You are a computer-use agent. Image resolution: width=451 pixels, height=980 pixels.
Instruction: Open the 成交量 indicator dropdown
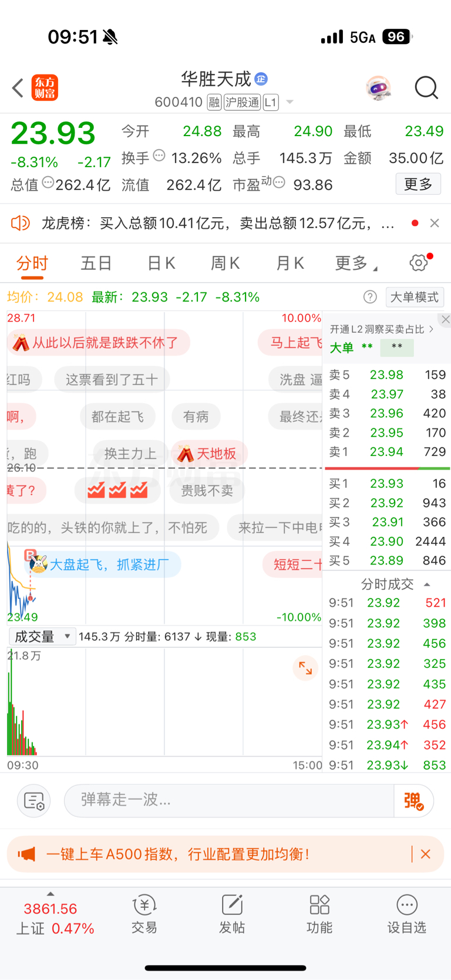click(x=42, y=637)
